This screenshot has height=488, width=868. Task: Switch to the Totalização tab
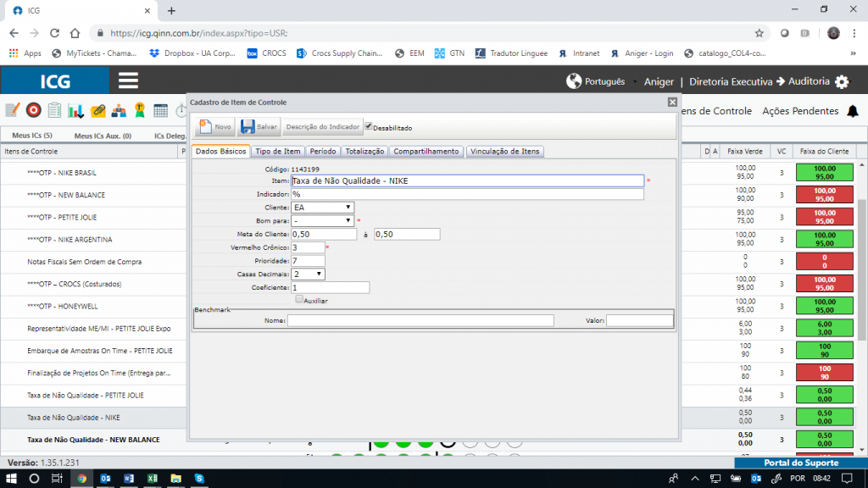click(364, 151)
